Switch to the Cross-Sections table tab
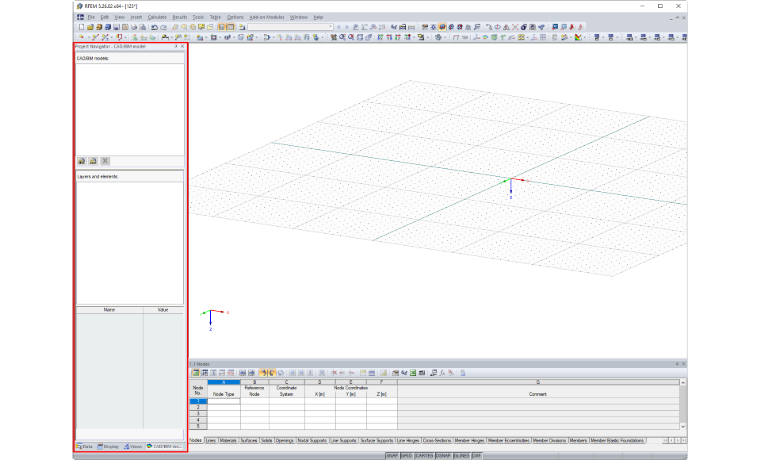The image size is (760, 460). tap(437, 441)
